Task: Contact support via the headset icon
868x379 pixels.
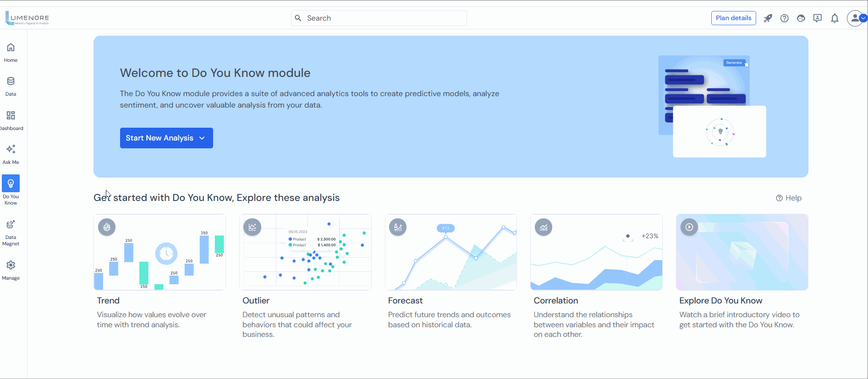Action: tap(801, 18)
